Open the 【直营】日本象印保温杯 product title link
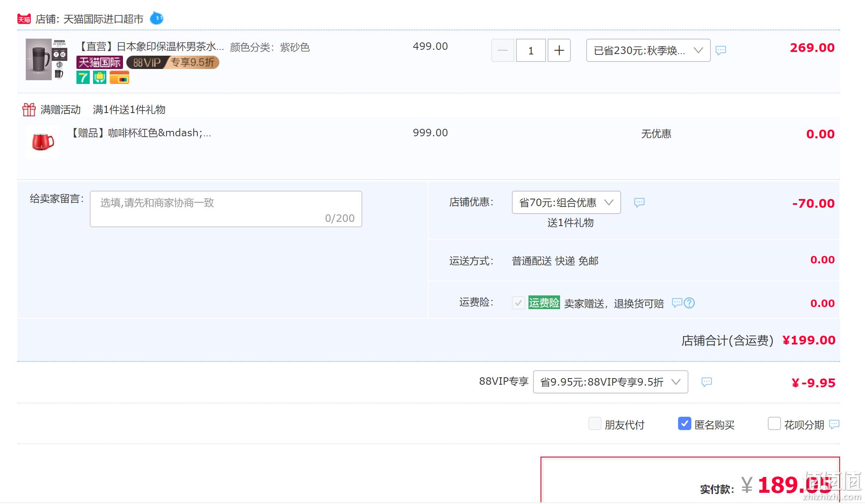Screen dimensions: 865x504 click(150, 47)
